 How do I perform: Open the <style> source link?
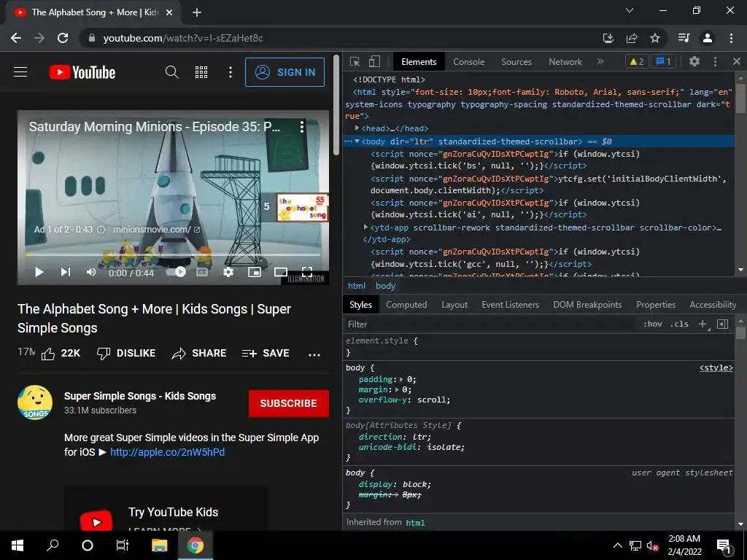click(x=716, y=367)
